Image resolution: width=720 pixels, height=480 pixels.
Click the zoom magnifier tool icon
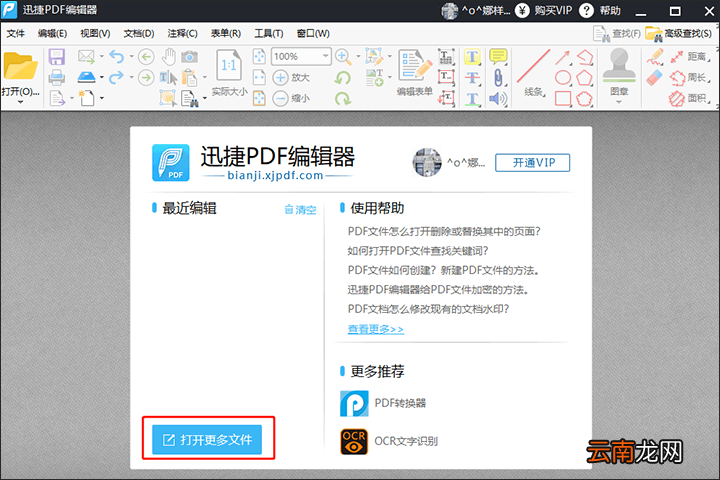click(x=343, y=56)
